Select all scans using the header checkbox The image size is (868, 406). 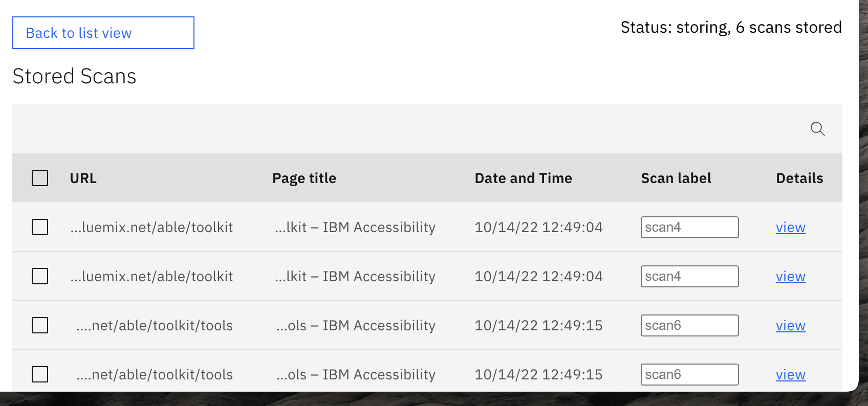point(39,177)
